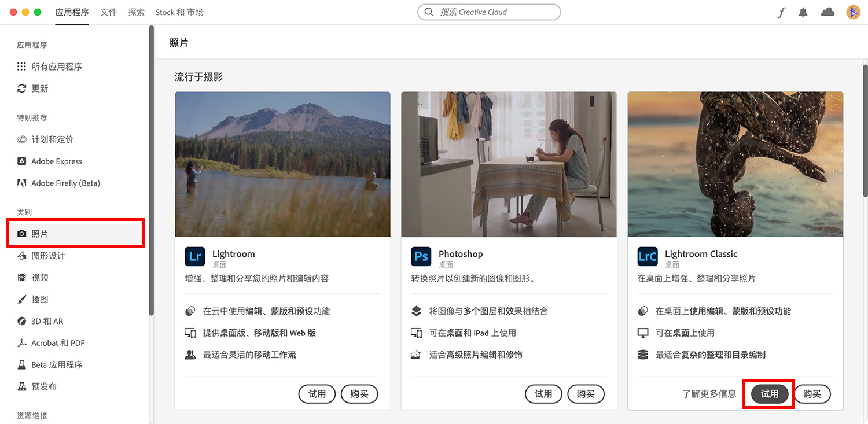Select 所有应用程序 grid icon in sidebar

[21, 67]
